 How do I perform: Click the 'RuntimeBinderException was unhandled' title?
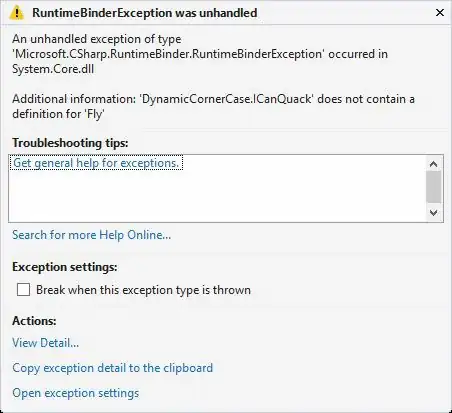pyautogui.click(x=145, y=13)
